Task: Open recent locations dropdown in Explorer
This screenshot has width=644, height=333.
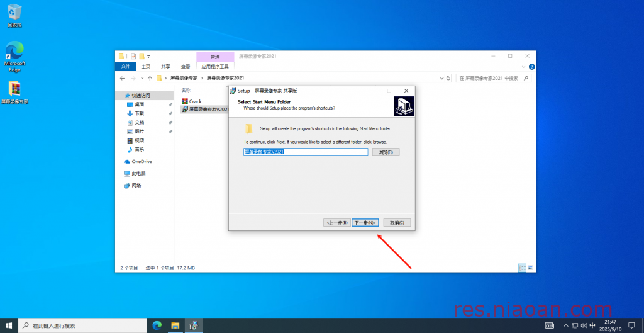Action: (142, 78)
